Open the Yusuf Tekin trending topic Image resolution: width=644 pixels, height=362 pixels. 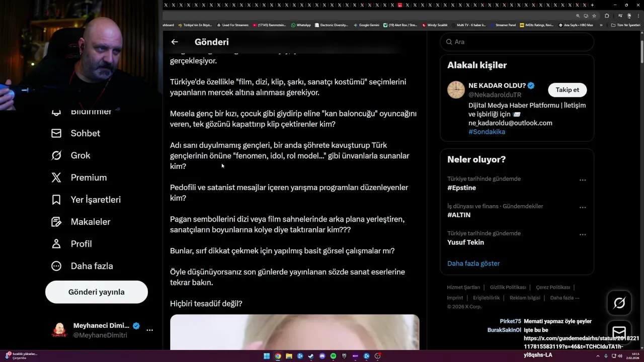[x=465, y=242]
